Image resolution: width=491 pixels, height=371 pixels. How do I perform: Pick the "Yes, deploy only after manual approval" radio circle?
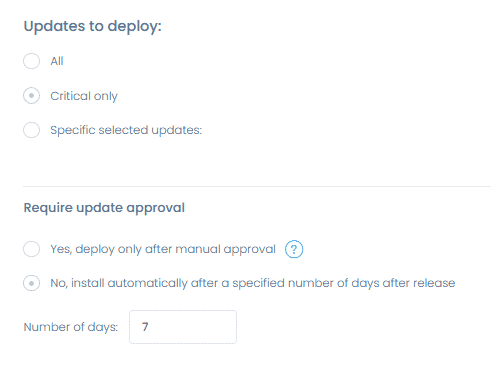click(32, 249)
